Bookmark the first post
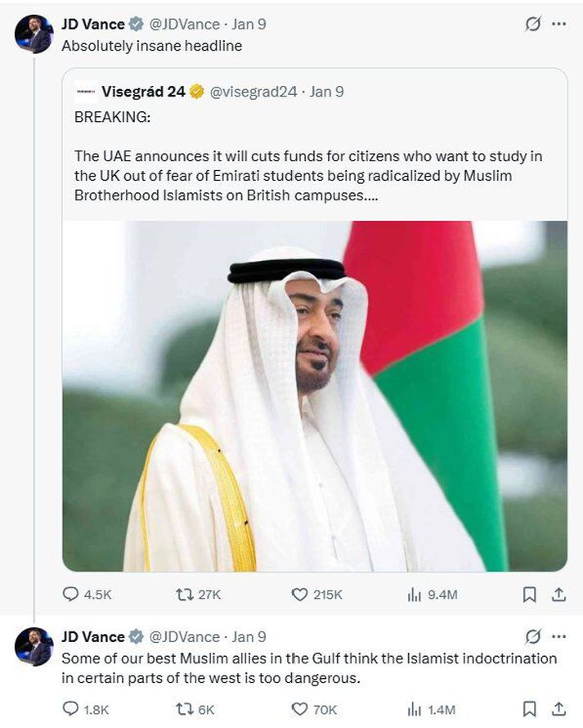The height and width of the screenshot is (728, 583). tap(530, 595)
